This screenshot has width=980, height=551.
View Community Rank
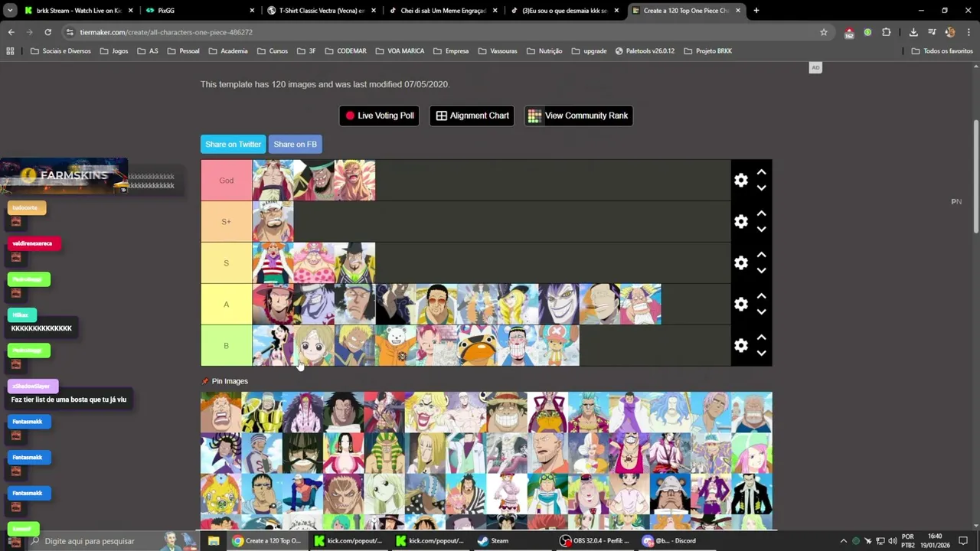tap(578, 116)
